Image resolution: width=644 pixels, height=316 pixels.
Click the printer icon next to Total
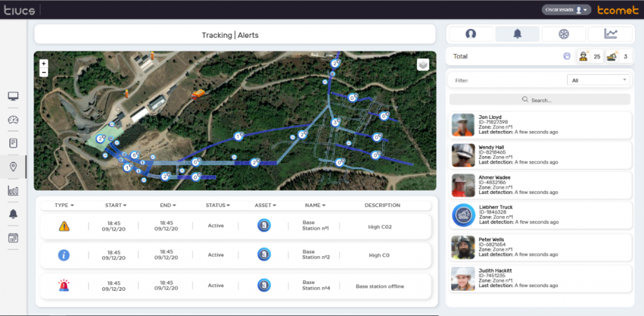[x=567, y=56]
